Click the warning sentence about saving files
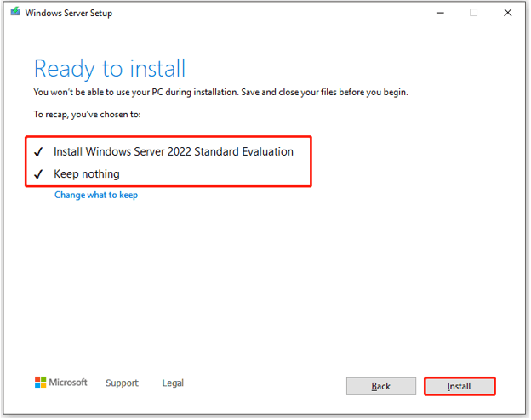The image size is (531, 420). [x=226, y=91]
